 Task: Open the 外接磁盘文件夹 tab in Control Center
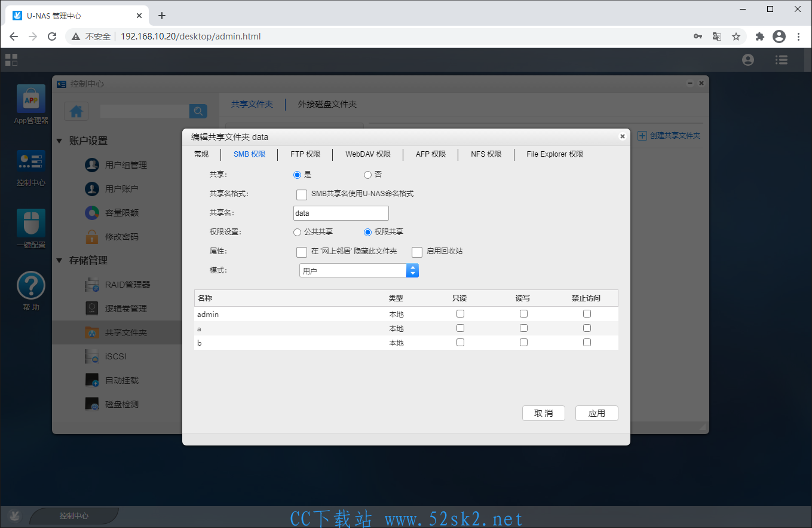tap(327, 104)
